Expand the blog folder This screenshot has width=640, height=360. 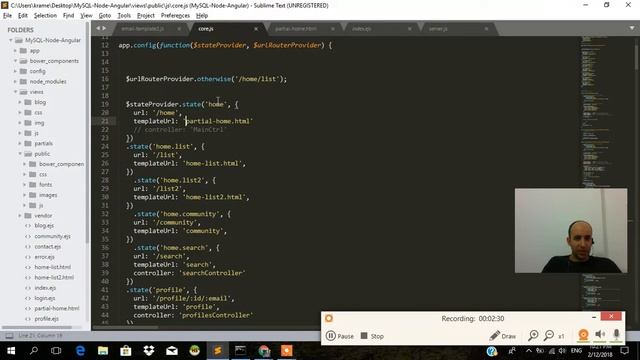(x=20, y=102)
